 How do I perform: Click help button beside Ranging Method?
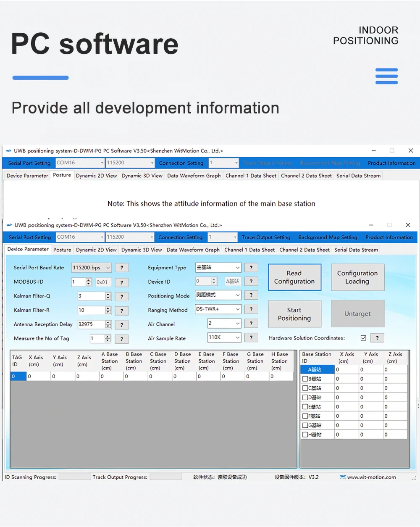click(251, 309)
